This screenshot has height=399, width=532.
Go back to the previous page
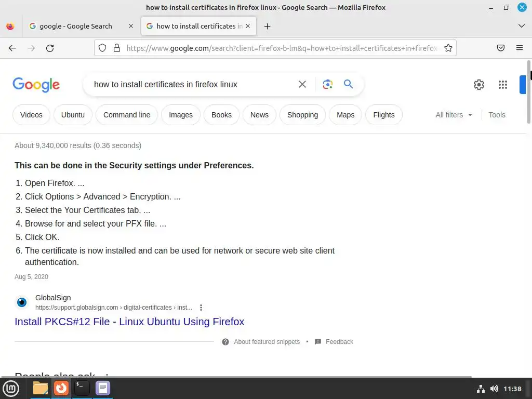[12, 48]
